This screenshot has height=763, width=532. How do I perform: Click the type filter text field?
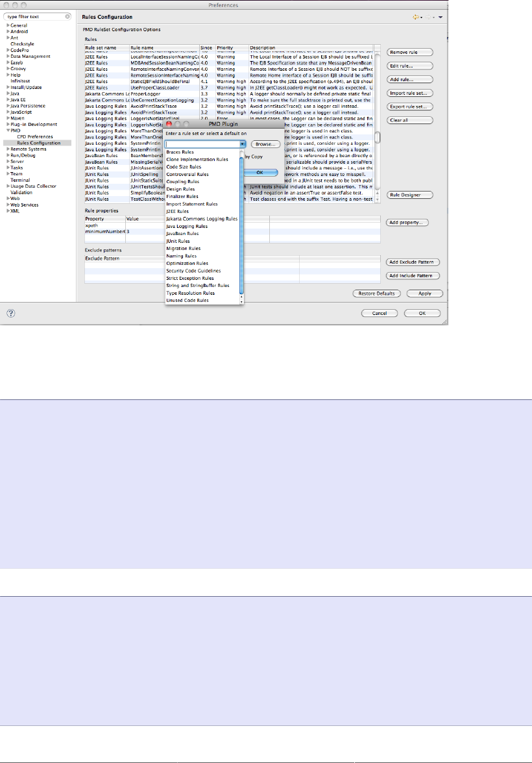[x=34, y=16]
